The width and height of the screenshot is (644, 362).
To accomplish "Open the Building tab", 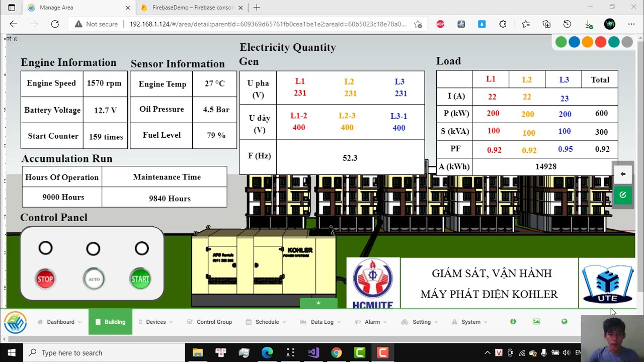I will pyautogui.click(x=110, y=322).
